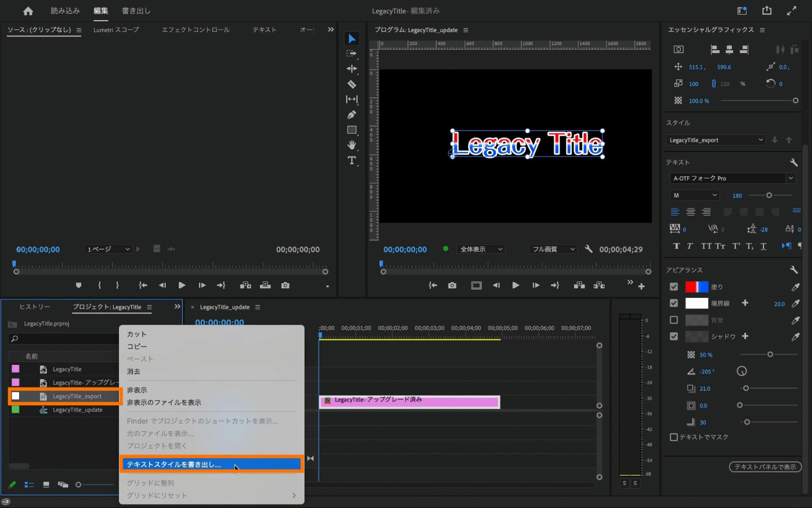812x508 pixels.
Task: Disable the 境界線 stroke checkbox
Action: point(674,303)
